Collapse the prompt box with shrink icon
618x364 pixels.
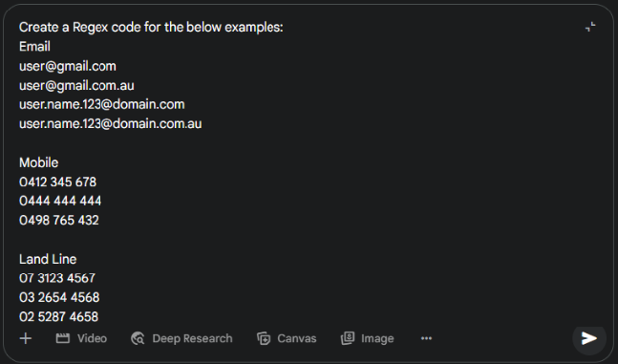[x=590, y=27]
